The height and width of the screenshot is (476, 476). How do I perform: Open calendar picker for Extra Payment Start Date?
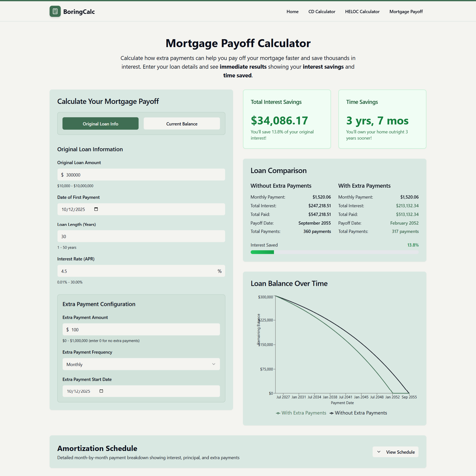pyautogui.click(x=101, y=391)
